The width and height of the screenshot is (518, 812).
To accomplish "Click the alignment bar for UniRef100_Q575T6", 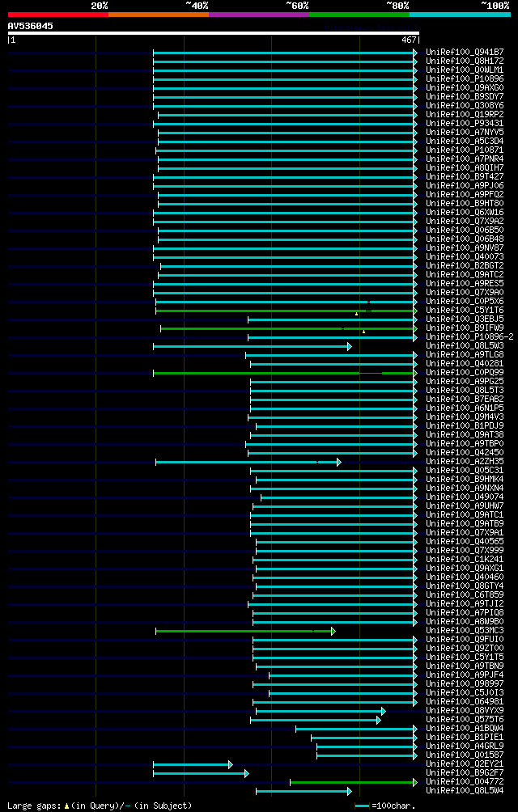I will 316,720.
